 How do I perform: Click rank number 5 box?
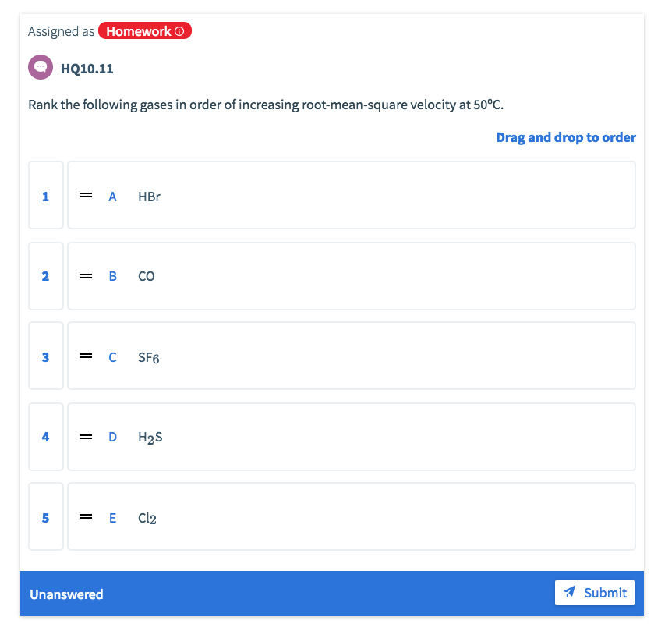point(45,517)
